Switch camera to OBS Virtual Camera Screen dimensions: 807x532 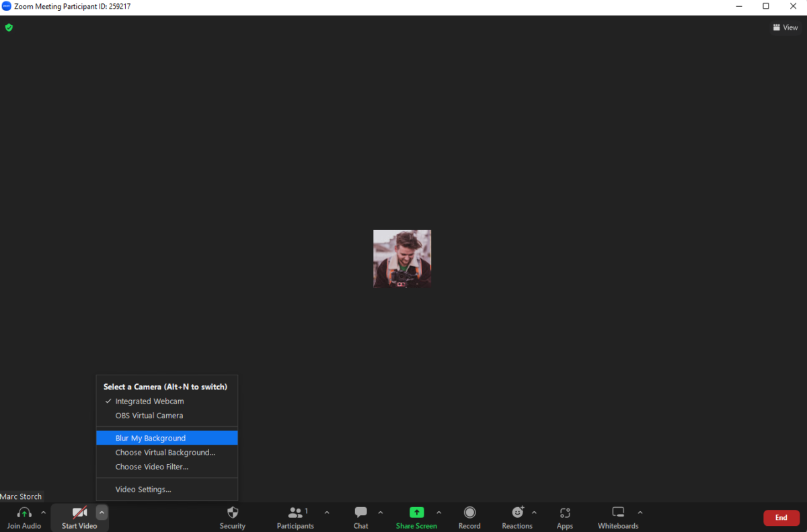click(x=149, y=416)
